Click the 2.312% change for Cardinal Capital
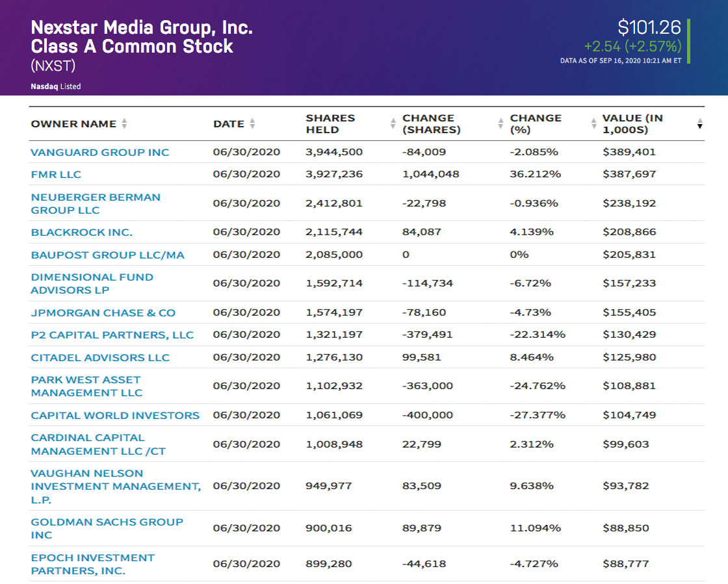Screen dimensions: 728x584 532,444
